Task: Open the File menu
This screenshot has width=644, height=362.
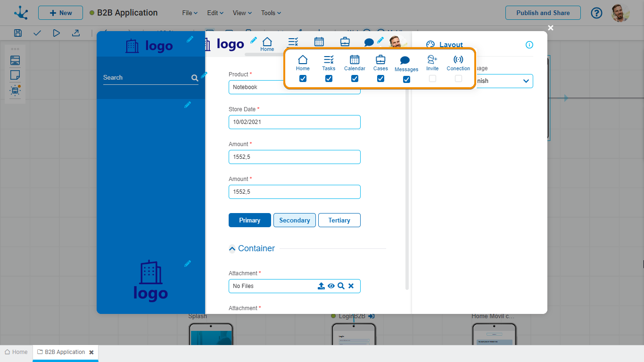Action: [190, 13]
